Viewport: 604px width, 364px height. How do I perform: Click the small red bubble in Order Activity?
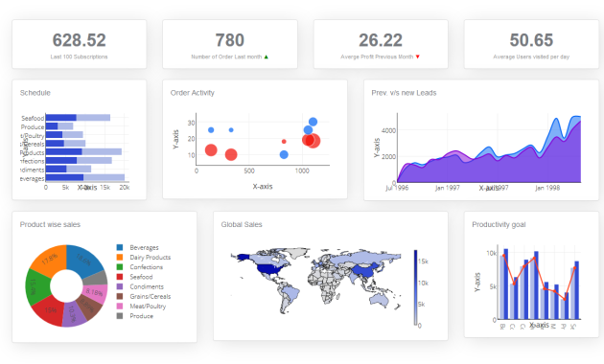[284, 142]
